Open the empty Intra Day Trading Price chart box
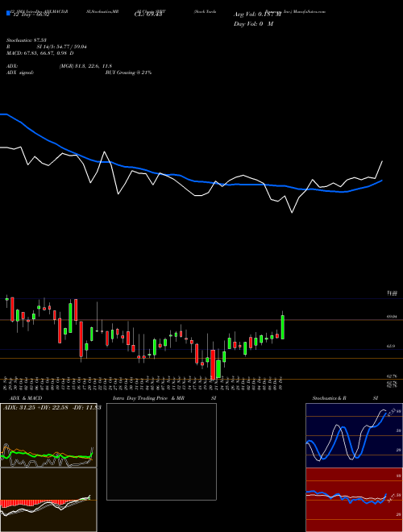Viewport: 403px width, 532px height. 161,451
